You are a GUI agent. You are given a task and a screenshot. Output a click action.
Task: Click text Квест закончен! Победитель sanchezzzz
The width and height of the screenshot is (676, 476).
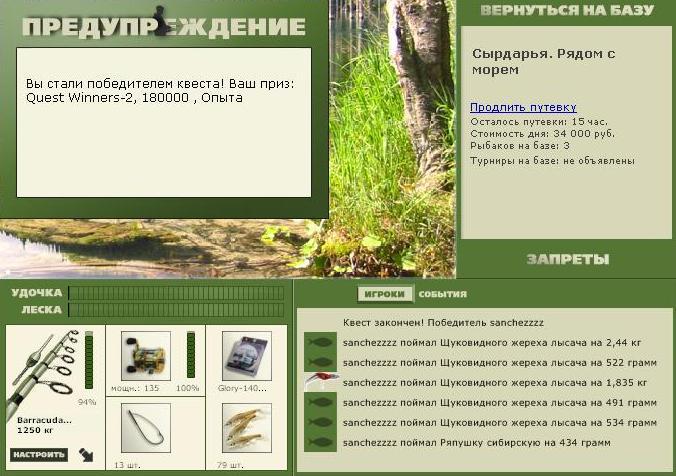pyautogui.click(x=443, y=323)
